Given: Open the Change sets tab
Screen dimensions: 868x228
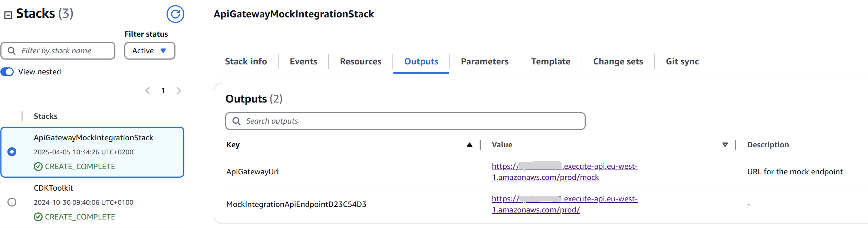Looking at the screenshot, I should (618, 61).
